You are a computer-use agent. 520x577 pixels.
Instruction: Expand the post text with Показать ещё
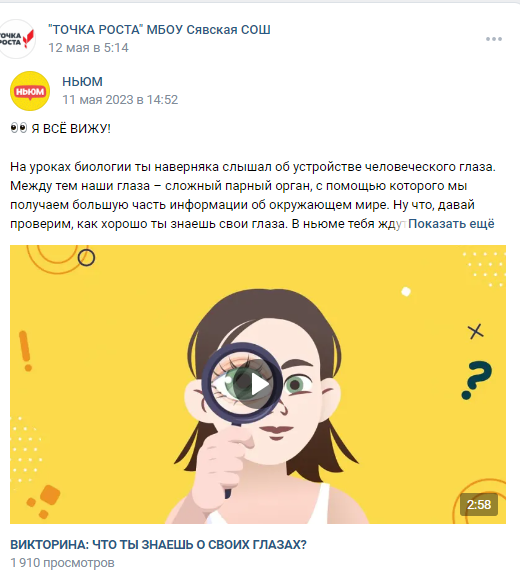[x=451, y=224]
